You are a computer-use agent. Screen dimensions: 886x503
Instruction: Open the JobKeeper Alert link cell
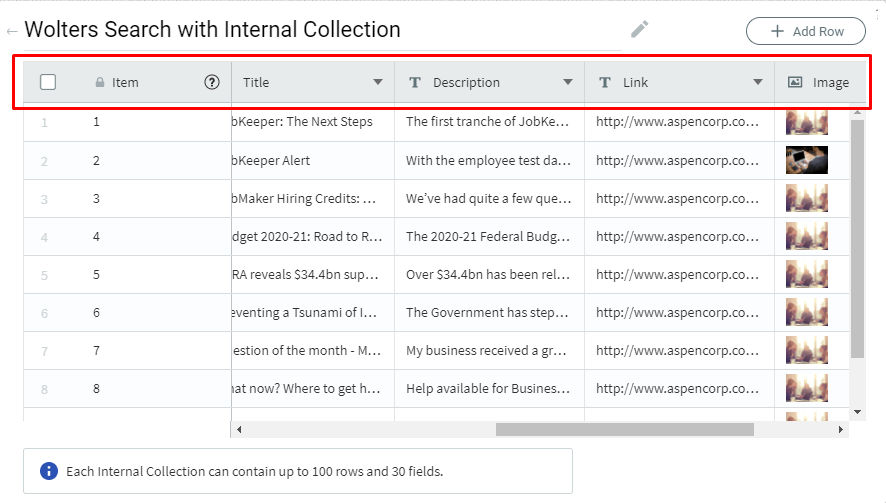click(x=678, y=160)
